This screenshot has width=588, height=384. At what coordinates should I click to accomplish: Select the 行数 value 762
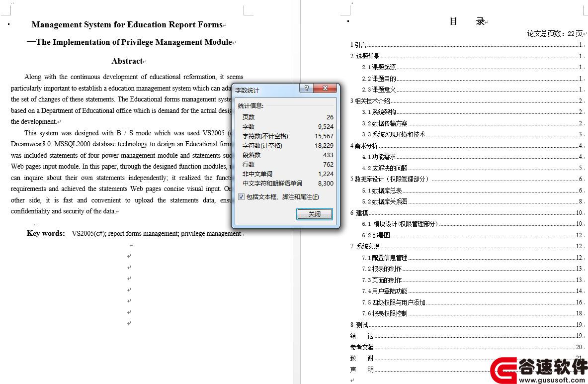pos(328,165)
